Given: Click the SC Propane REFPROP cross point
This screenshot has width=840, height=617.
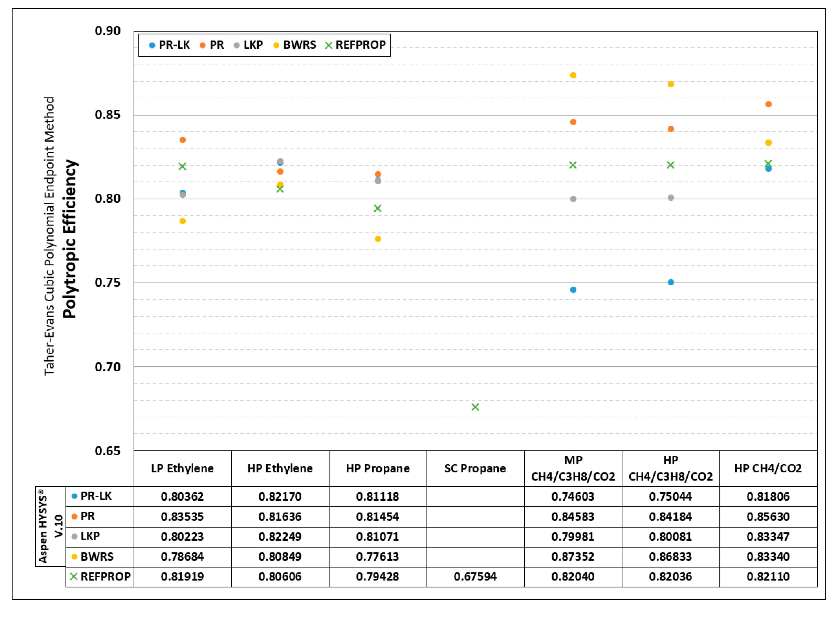Looking at the screenshot, I should (x=475, y=407).
